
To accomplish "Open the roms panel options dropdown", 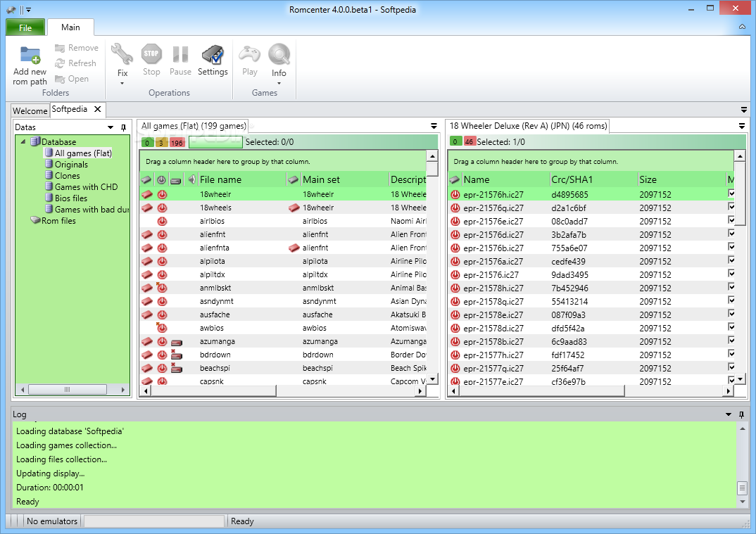I will pos(742,126).
